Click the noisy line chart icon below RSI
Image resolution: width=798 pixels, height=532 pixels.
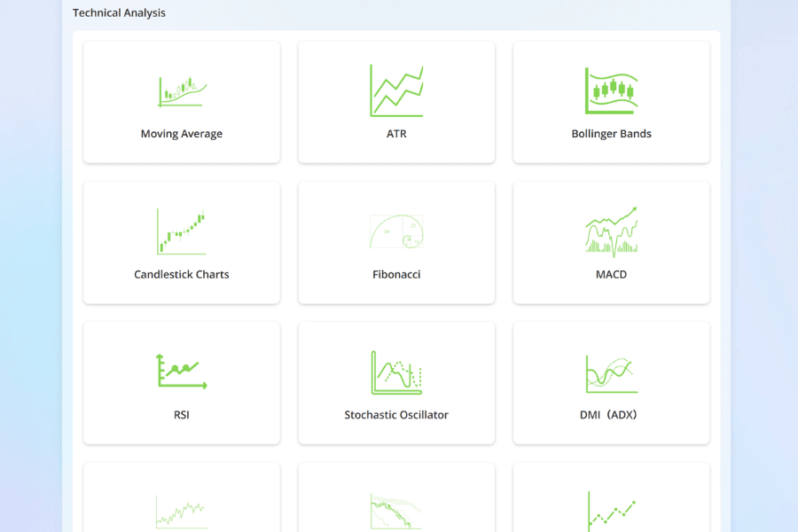181,512
